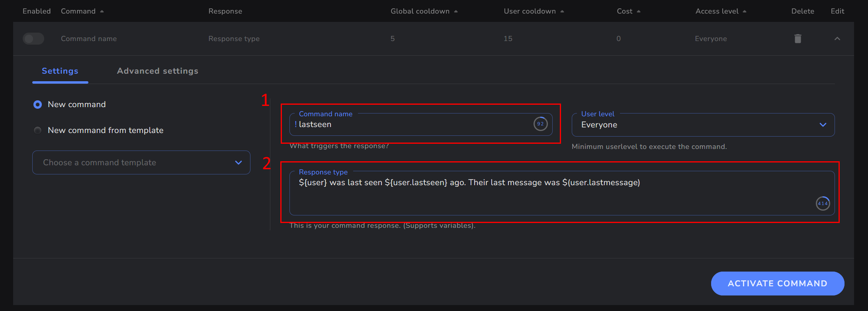The width and height of the screenshot is (868, 311).
Task: Sort by Access level sort arrow
Action: pyautogui.click(x=745, y=11)
